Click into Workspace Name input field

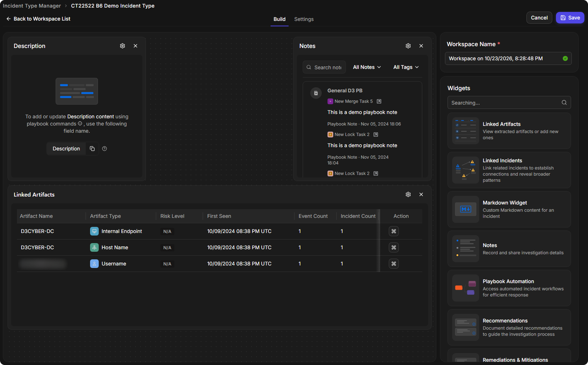point(508,58)
